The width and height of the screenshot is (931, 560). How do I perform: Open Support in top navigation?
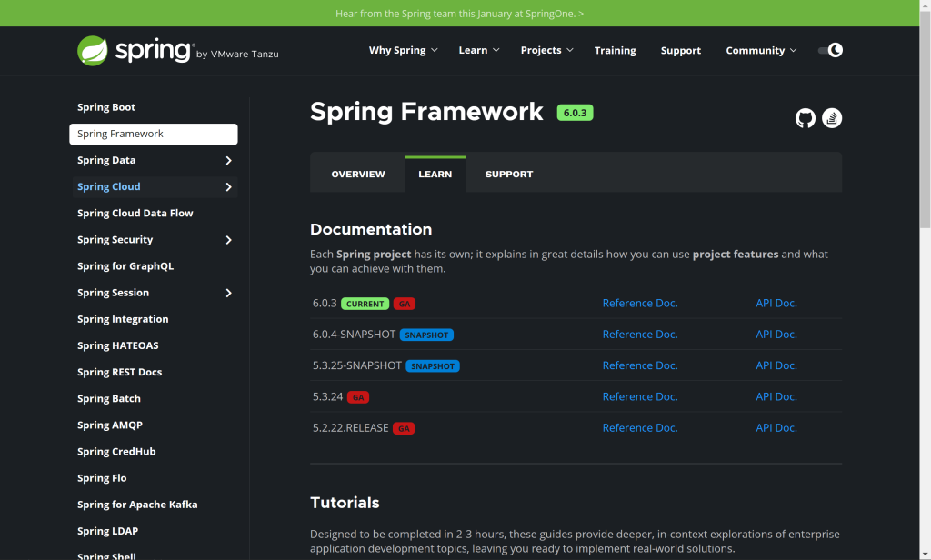coord(680,51)
